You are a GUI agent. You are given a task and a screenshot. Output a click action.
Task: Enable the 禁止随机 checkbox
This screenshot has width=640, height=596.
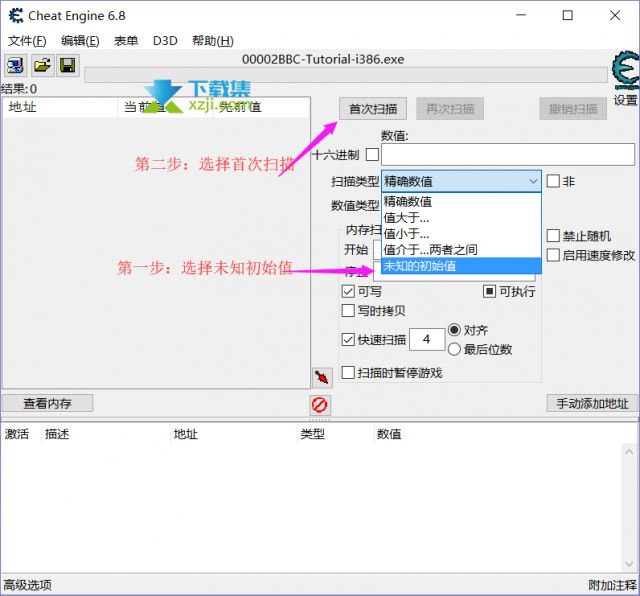(x=553, y=236)
